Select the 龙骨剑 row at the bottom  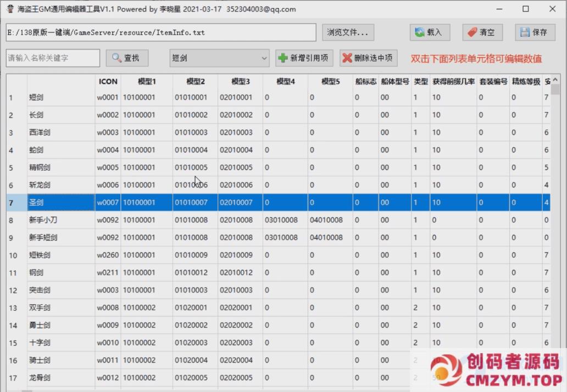[x=60, y=378]
